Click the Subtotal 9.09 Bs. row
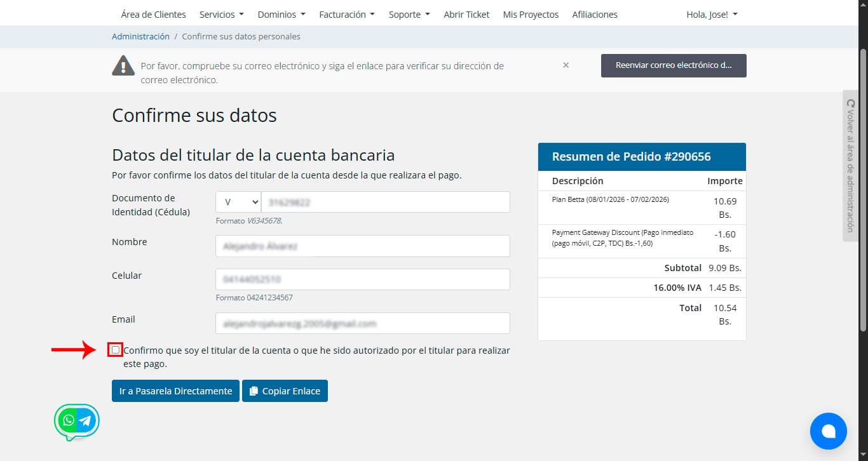The height and width of the screenshot is (461, 868). pos(642,268)
